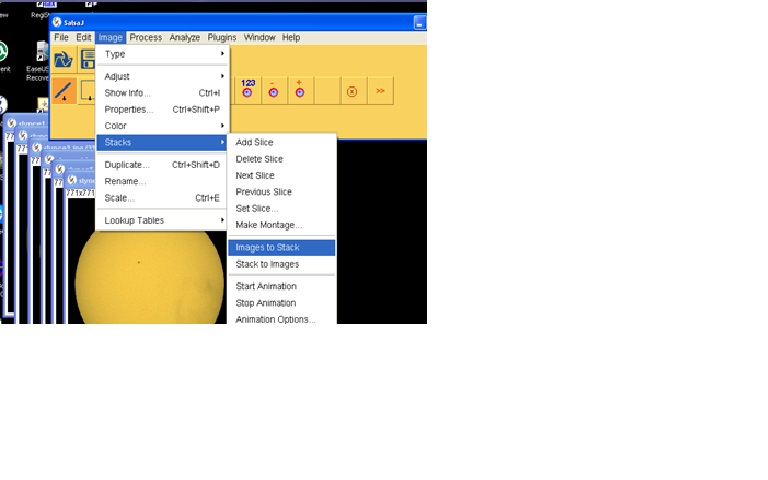The height and width of the screenshot is (480, 768).
Task: Click the 123 counter tool icon
Action: 248,91
